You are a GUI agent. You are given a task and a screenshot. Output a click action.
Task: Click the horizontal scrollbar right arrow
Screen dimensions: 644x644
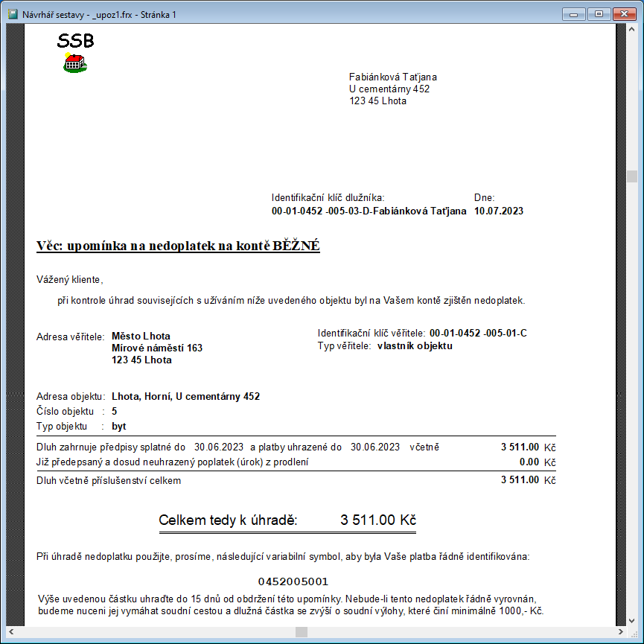(x=619, y=631)
